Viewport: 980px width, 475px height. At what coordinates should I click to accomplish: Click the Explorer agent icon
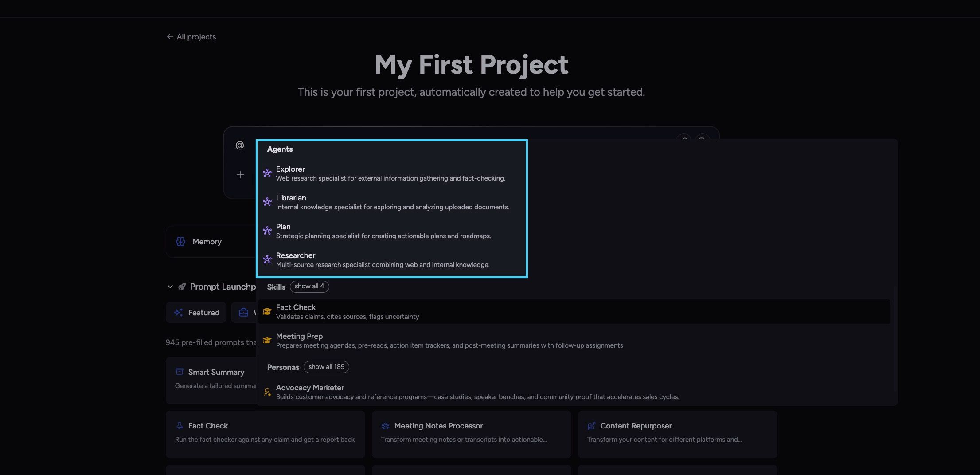267,173
